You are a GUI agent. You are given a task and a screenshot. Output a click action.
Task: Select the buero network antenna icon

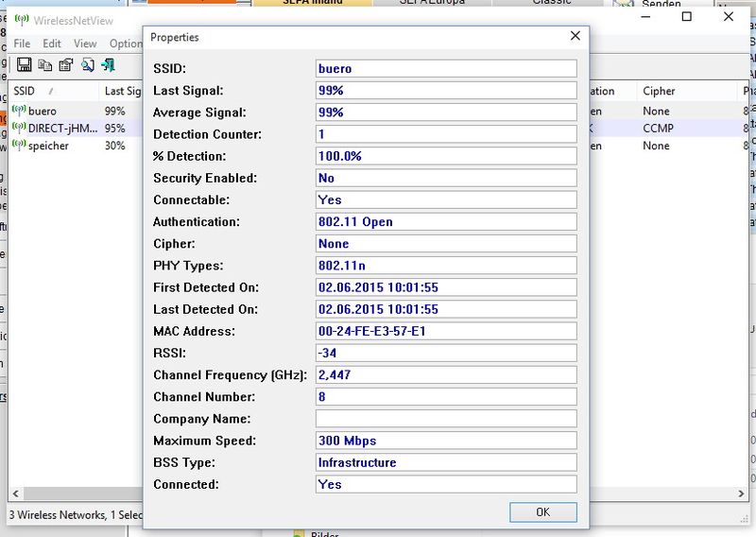pos(19,111)
